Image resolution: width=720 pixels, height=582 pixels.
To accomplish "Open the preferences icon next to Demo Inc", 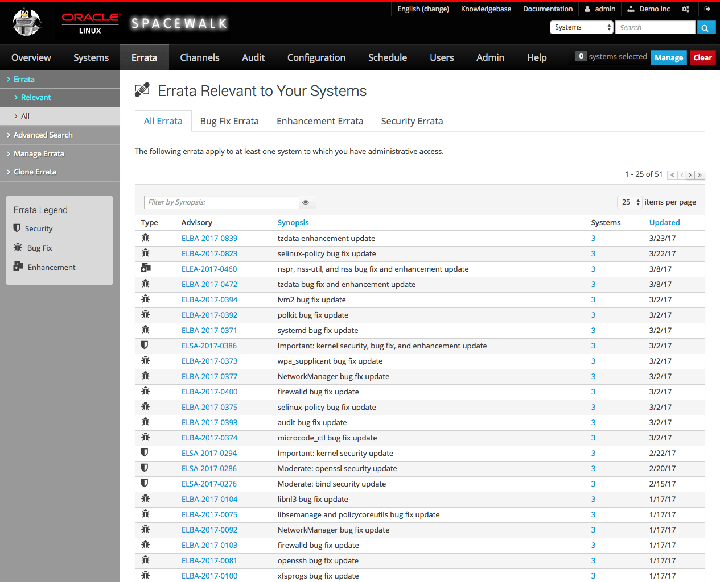I will point(686,9).
